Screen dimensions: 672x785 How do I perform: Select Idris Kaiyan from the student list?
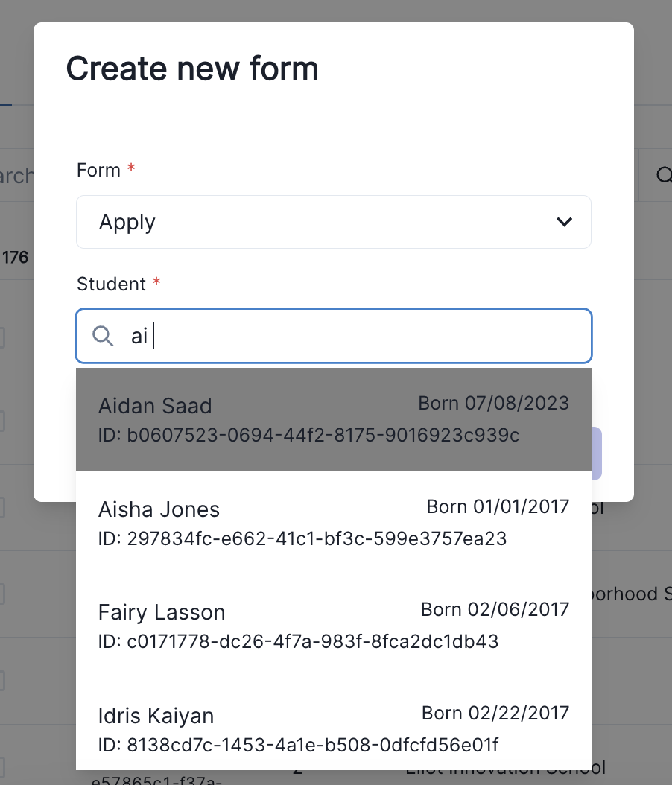(333, 728)
